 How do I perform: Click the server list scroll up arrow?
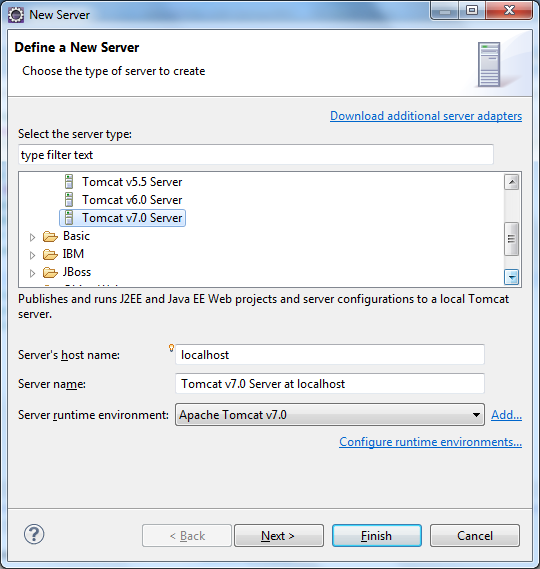(512, 182)
